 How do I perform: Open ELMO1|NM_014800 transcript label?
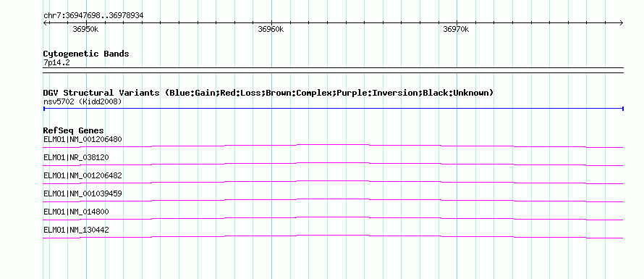coord(76,212)
